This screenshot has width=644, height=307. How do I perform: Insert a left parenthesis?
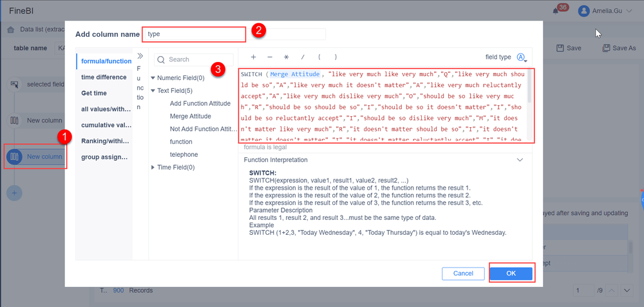319,57
